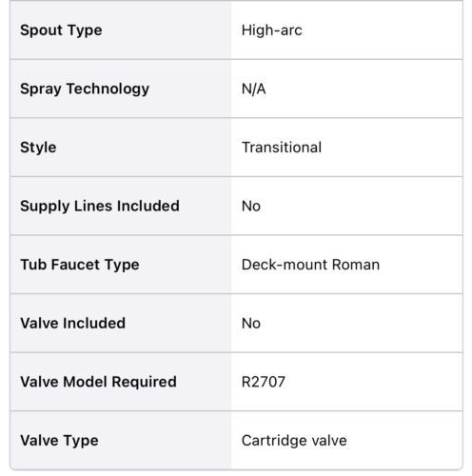472x476 pixels.
Task: Click the N/A spray technology value
Action: pyautogui.click(x=254, y=89)
